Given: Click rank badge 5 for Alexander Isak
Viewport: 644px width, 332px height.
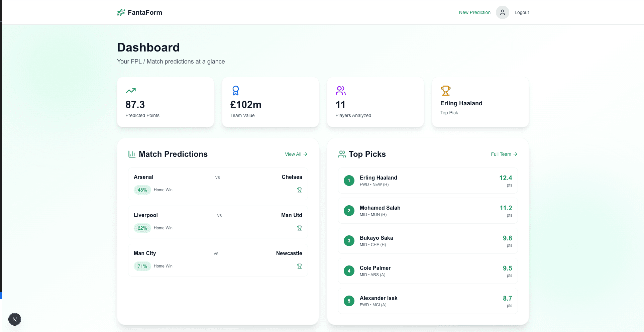Looking at the screenshot, I should (349, 301).
